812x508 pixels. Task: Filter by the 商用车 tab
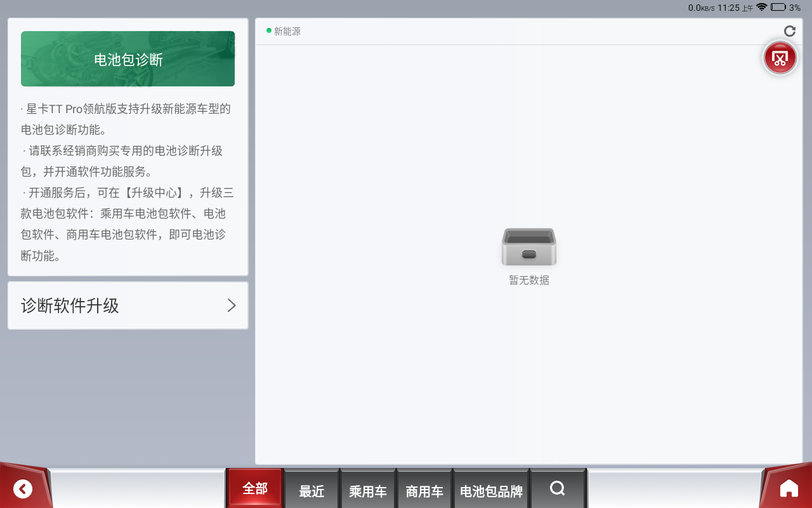pos(424,491)
